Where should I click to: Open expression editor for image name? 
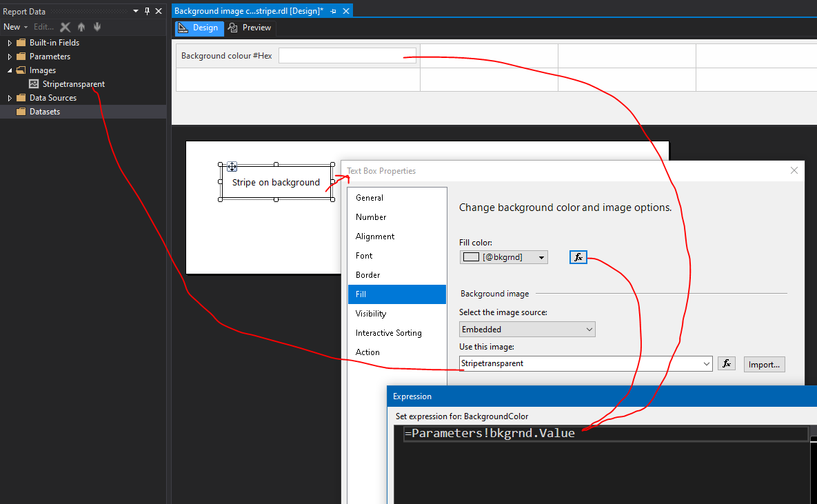pyautogui.click(x=727, y=364)
